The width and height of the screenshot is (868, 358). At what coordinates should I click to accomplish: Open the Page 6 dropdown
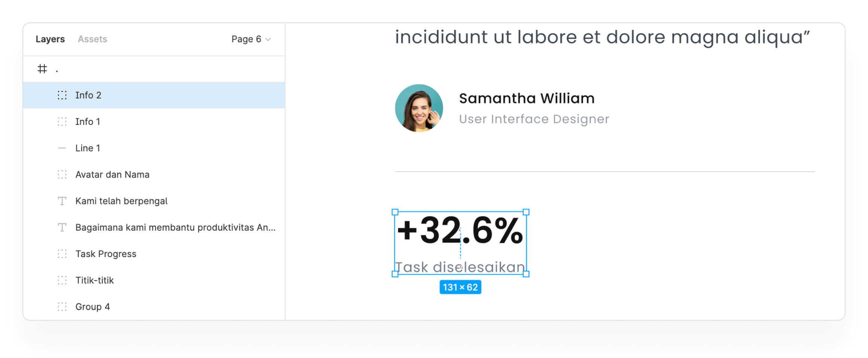point(246,39)
